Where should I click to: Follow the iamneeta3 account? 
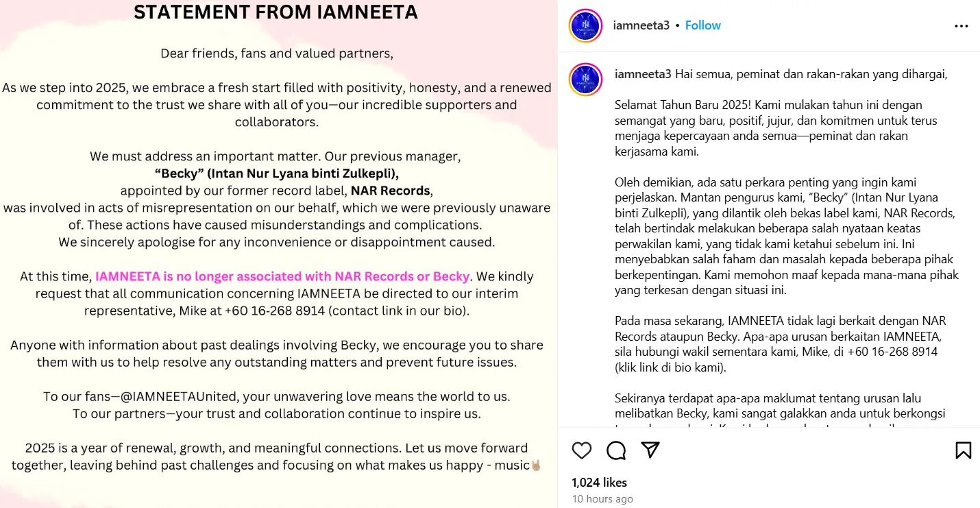pyautogui.click(x=703, y=25)
